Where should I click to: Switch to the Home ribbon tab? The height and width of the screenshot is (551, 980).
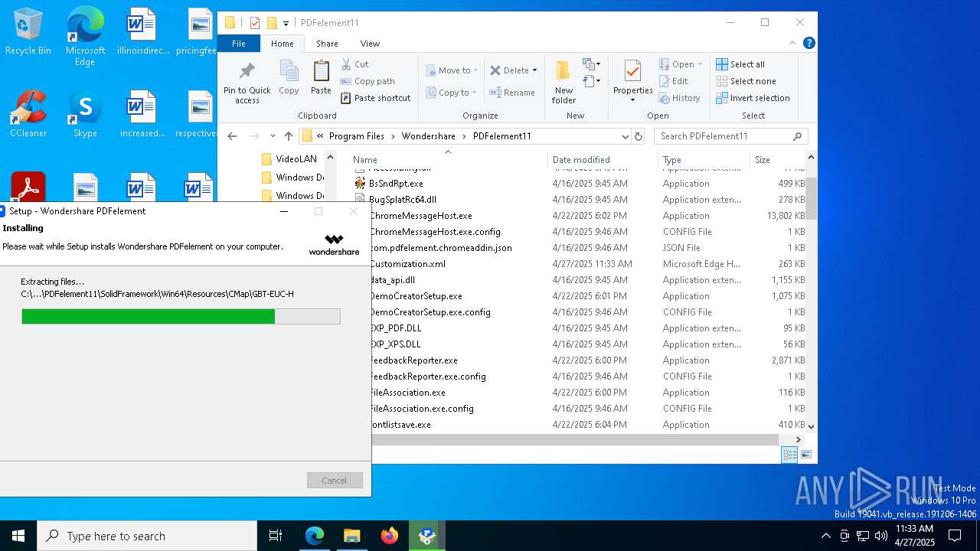283,44
